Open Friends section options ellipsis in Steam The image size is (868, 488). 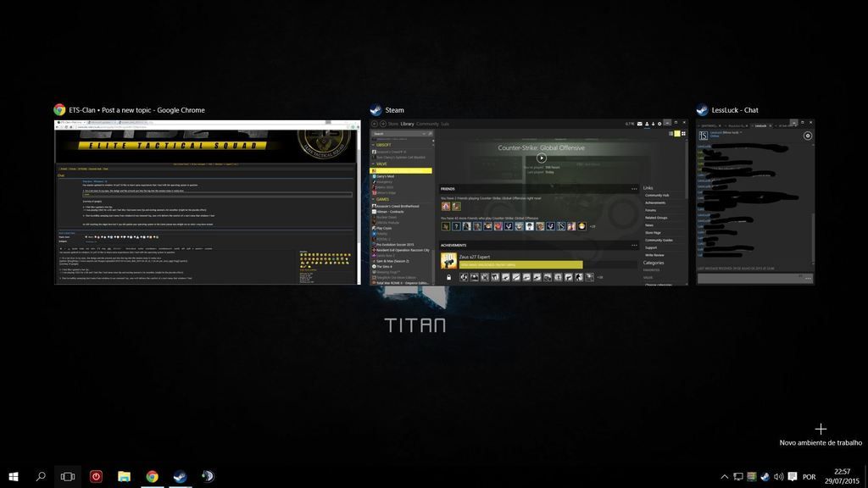(x=634, y=189)
